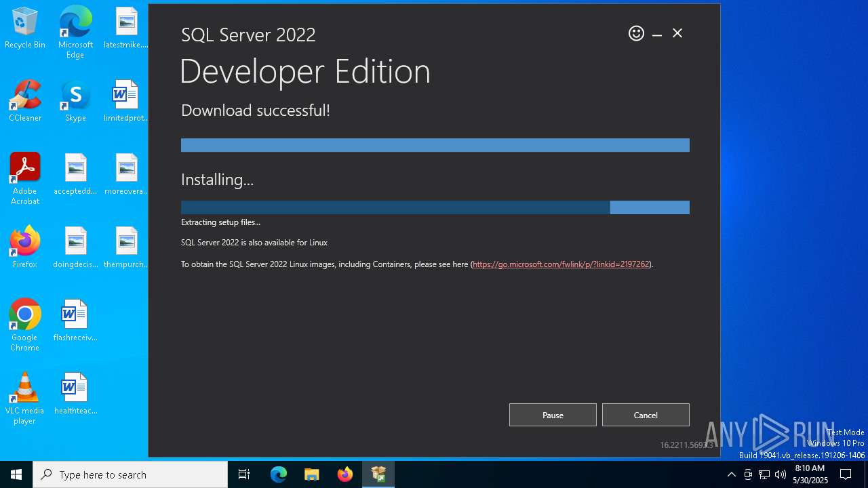Select the moreovera image file
This screenshot has width=868, height=488.
coord(126,175)
